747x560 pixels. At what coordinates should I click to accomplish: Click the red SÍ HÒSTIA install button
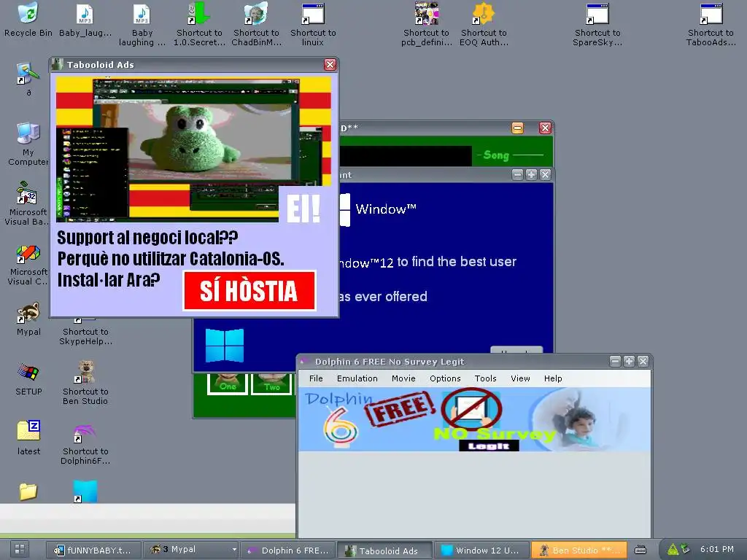click(x=249, y=290)
